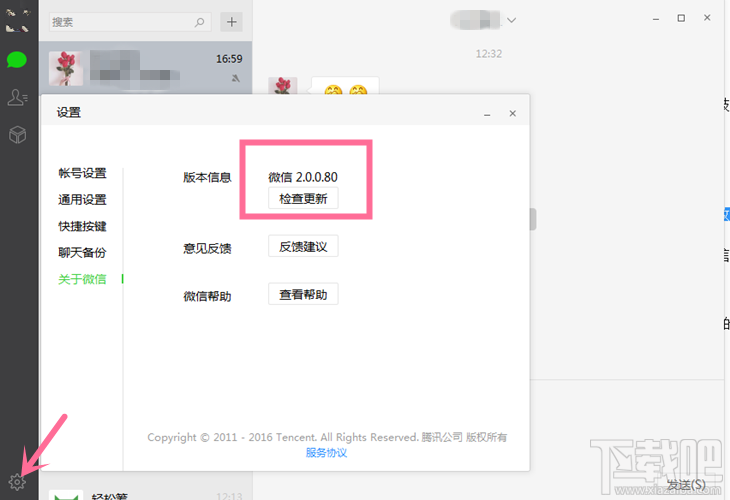Maximize the main WeChat window

pos(681,18)
